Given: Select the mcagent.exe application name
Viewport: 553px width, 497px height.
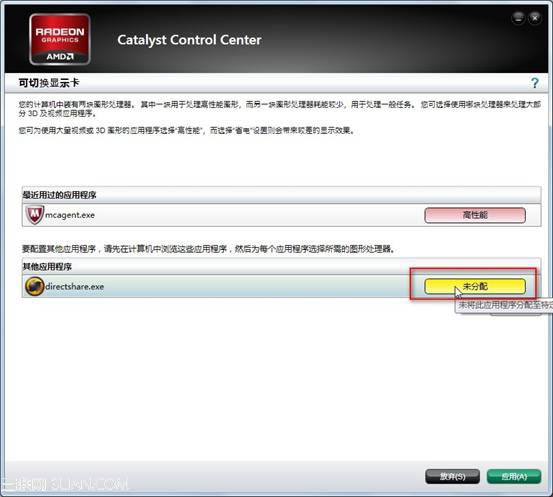Looking at the screenshot, I should pos(70,215).
